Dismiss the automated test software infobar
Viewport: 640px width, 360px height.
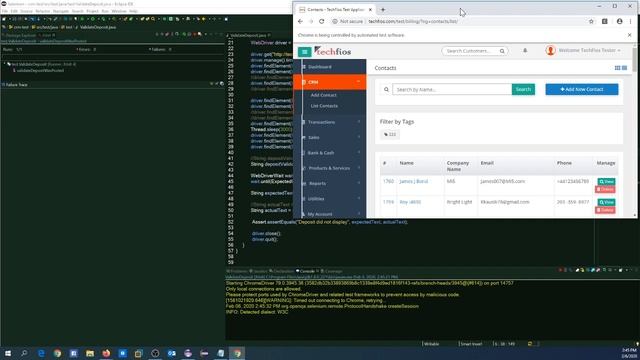coord(629,35)
